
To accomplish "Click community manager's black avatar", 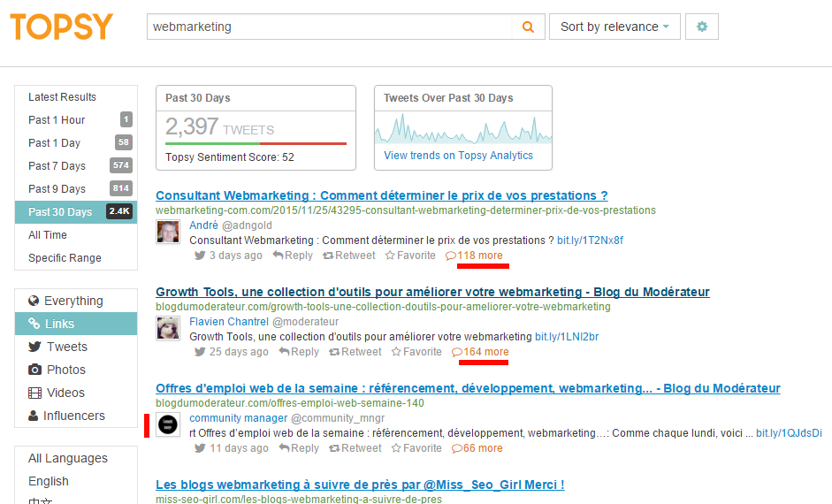I will [x=168, y=425].
